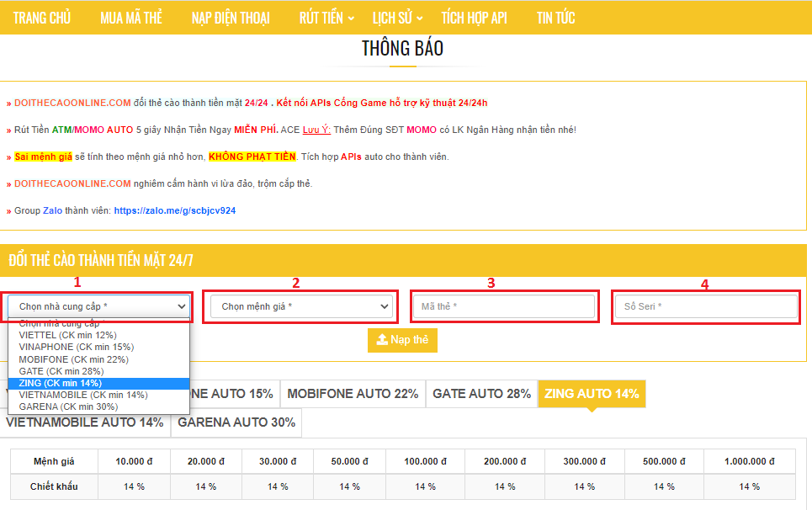
Task: Expand the LỊCH SỬ dropdown menu
Action: coord(397,18)
